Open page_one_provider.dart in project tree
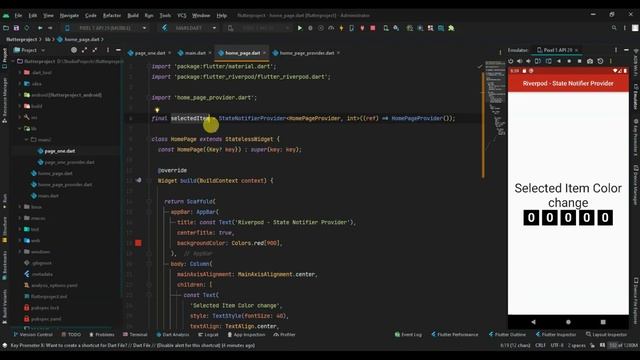The image size is (640, 360). [69, 162]
